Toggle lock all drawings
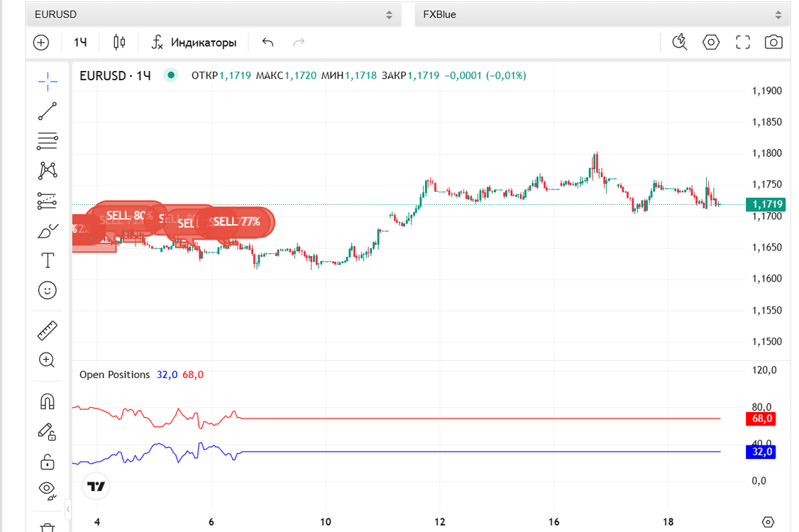 click(48, 462)
